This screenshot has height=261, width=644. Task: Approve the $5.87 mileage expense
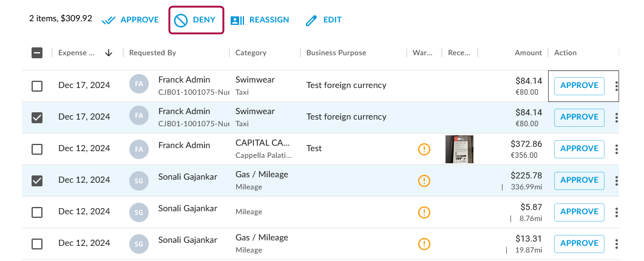579,212
